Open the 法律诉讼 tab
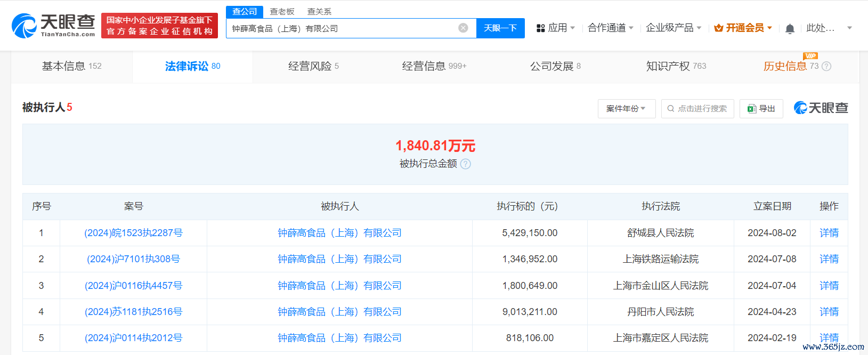The height and width of the screenshot is (355, 868). (x=192, y=66)
